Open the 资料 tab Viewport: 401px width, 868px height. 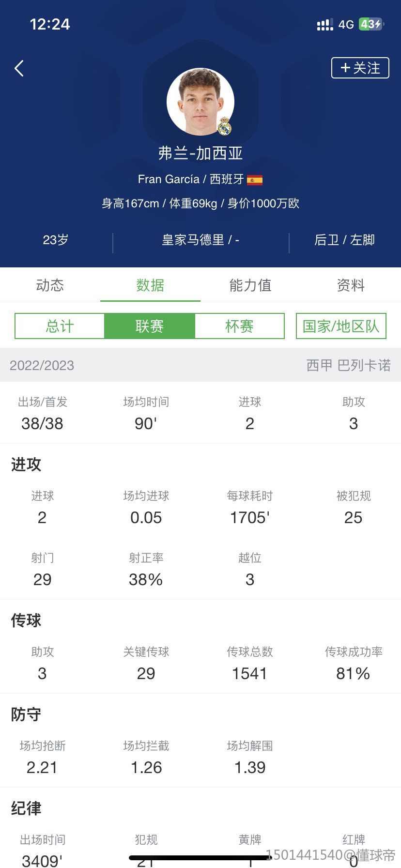pos(351,285)
